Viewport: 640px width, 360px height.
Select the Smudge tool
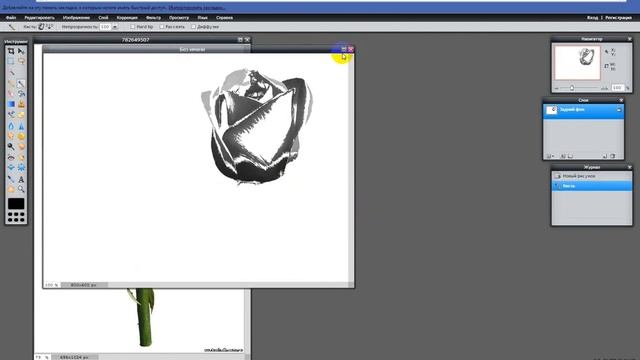(x=11, y=136)
